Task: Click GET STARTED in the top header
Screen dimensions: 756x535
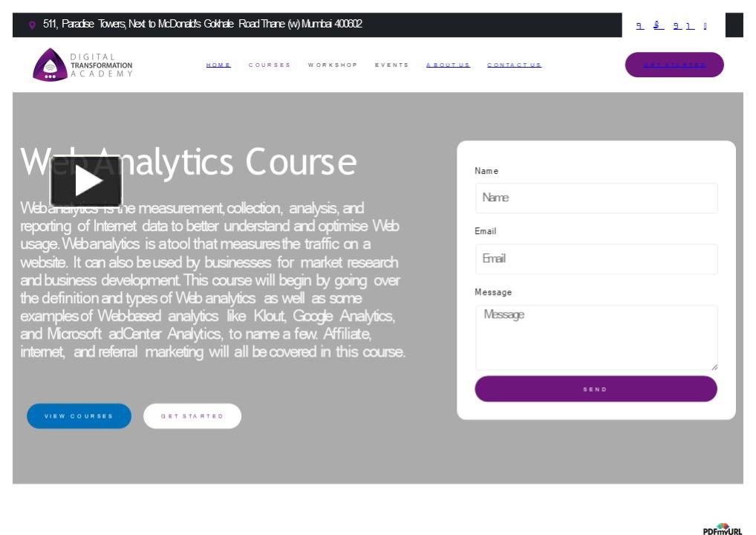Action: [674, 65]
